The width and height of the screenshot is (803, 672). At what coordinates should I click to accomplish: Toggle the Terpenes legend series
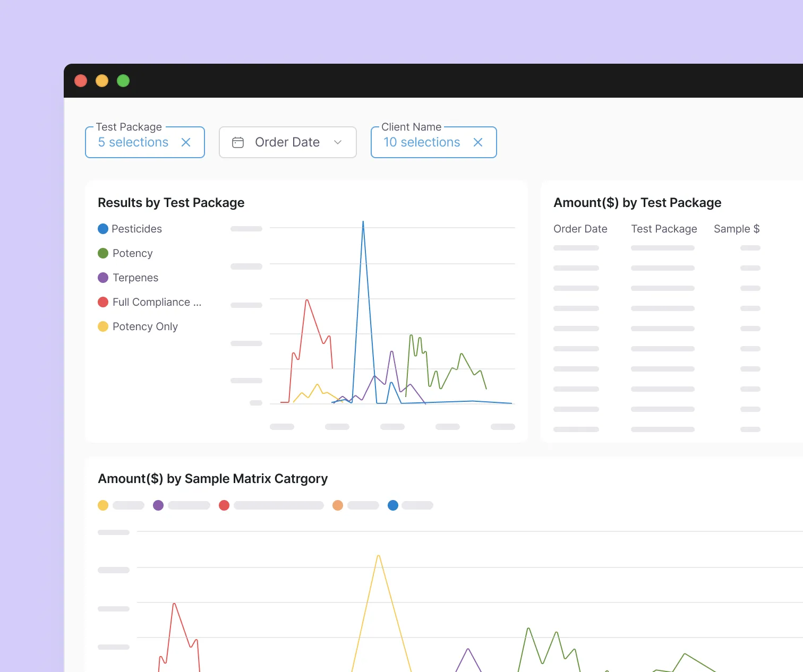click(x=128, y=278)
